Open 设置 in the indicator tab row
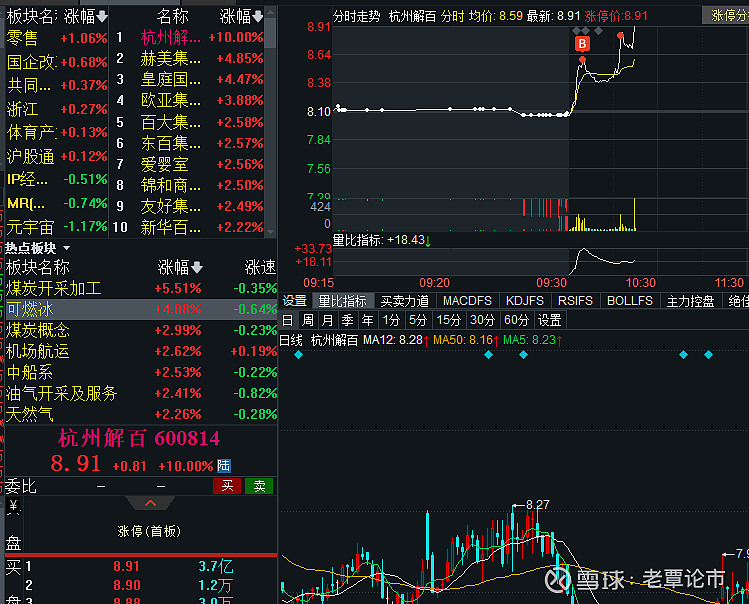The image size is (749, 604). pos(295,301)
